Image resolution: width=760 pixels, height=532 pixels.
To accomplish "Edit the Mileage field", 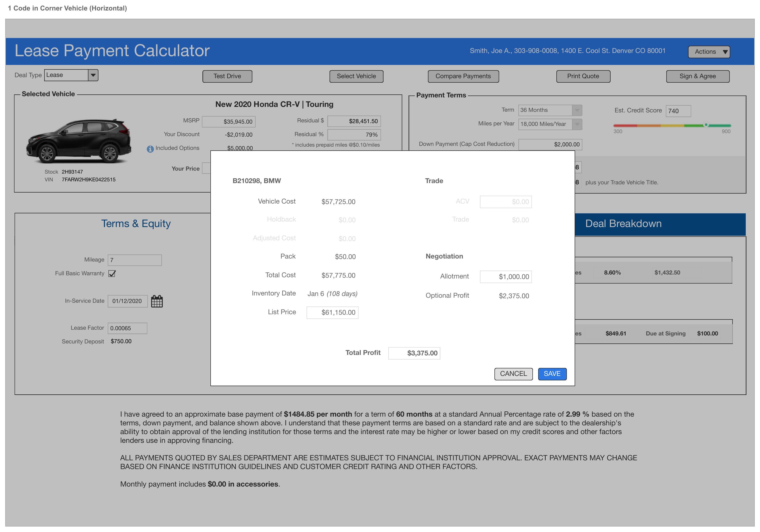I will (x=135, y=260).
